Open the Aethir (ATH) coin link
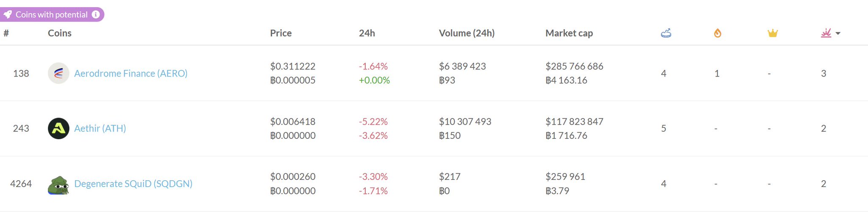 coord(100,128)
